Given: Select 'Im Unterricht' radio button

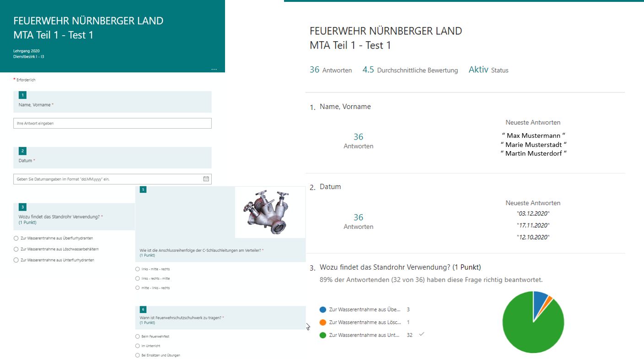Looking at the screenshot, I should (x=138, y=346).
